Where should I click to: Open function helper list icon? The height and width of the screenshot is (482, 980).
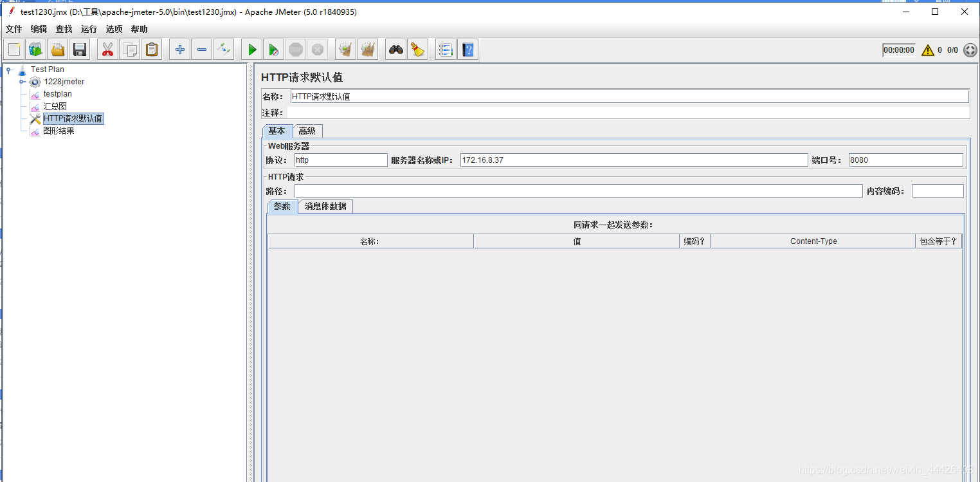pos(446,50)
